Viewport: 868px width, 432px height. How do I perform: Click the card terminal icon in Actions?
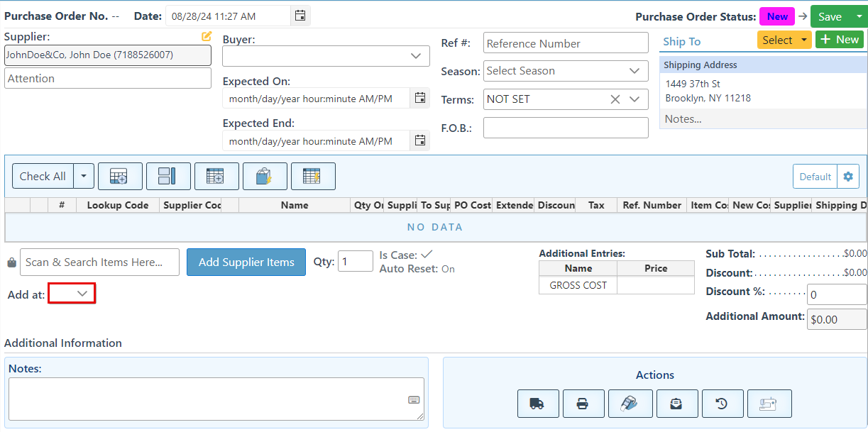(629, 404)
